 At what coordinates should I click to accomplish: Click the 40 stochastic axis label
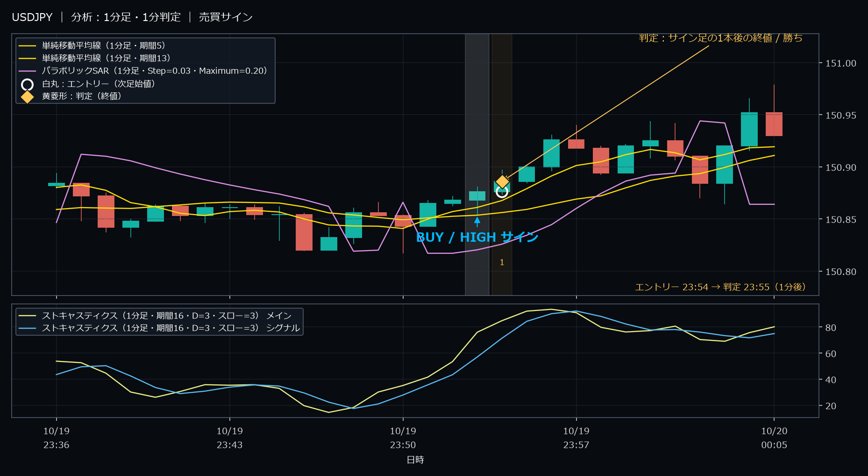(x=831, y=380)
